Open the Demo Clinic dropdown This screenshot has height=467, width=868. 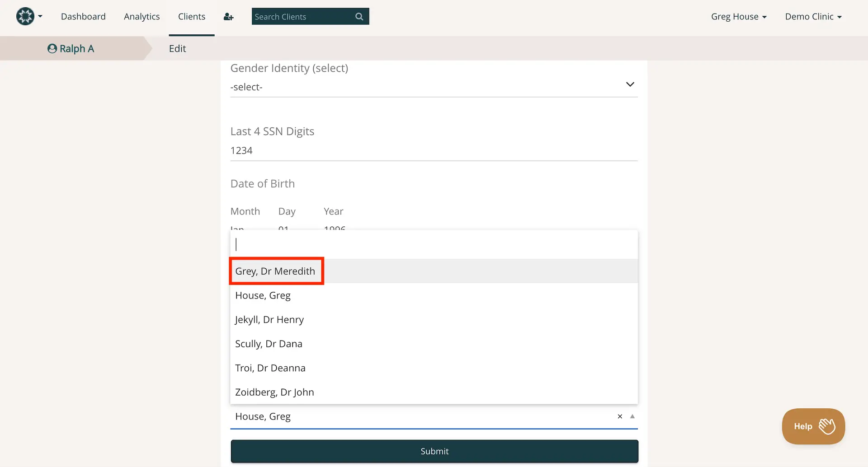[x=813, y=16]
